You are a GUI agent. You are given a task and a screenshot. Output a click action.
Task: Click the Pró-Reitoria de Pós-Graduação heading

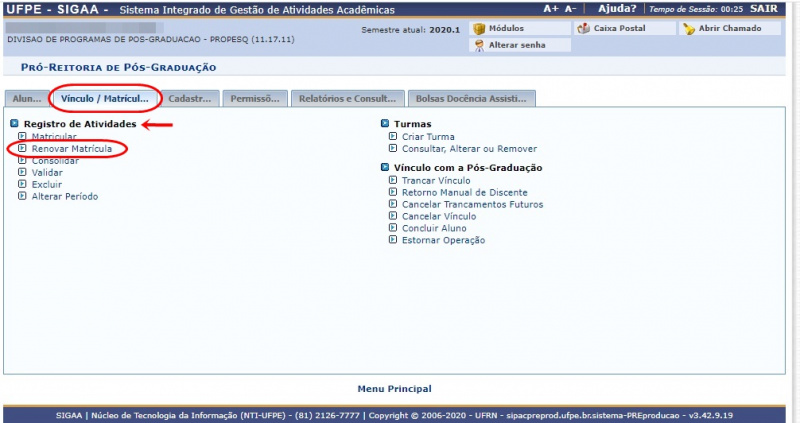click(118, 67)
